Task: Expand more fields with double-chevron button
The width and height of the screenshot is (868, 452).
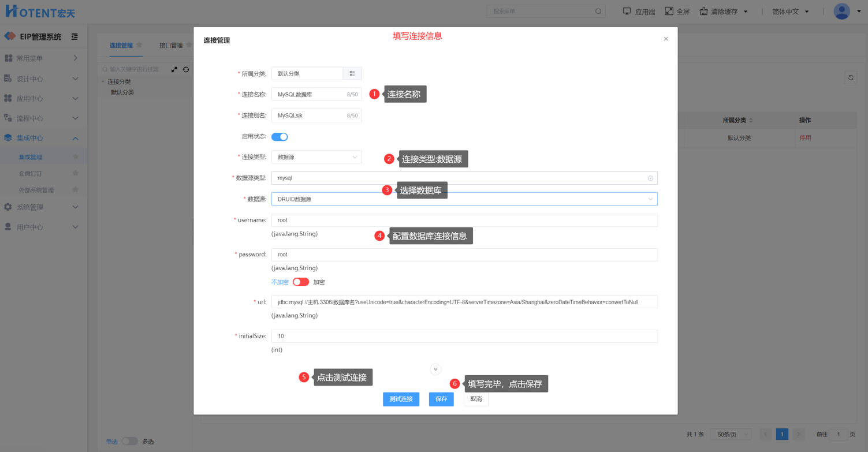Action: pos(435,369)
